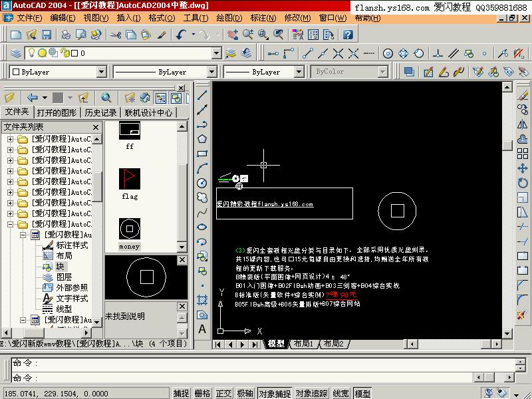532x399 pixels.
Task: Close the block preview pane
Action: (x=182, y=260)
